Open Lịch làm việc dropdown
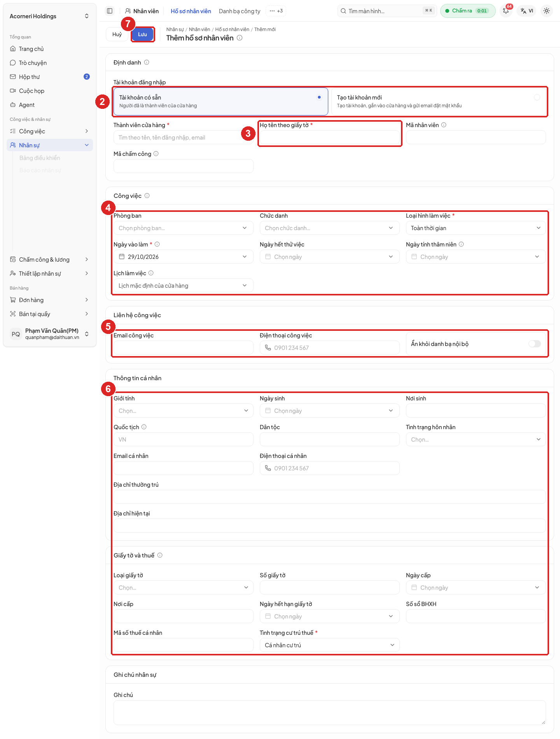 pos(184,285)
